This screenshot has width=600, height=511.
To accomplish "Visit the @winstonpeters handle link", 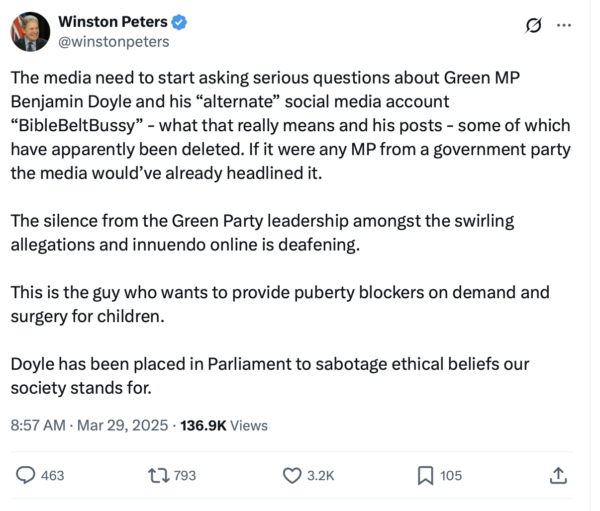I will click(114, 43).
